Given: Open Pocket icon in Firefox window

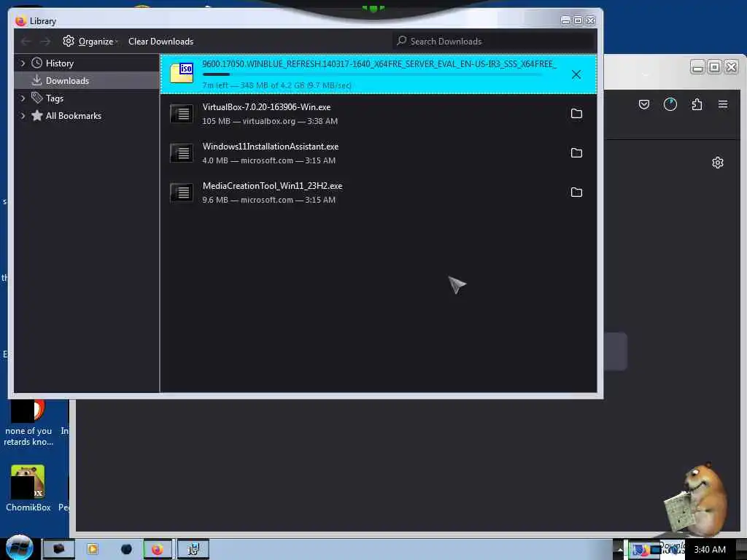Looking at the screenshot, I should click(644, 104).
